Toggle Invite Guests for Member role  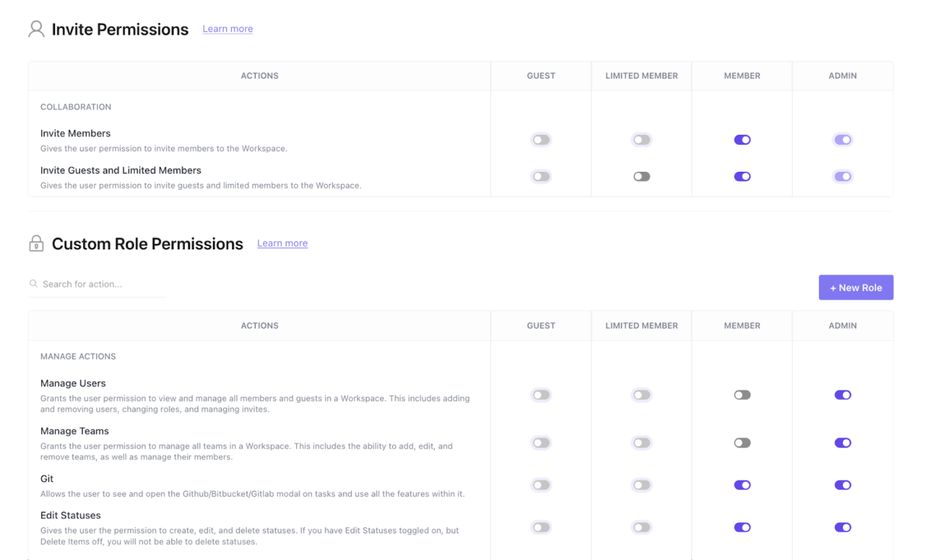(x=742, y=177)
